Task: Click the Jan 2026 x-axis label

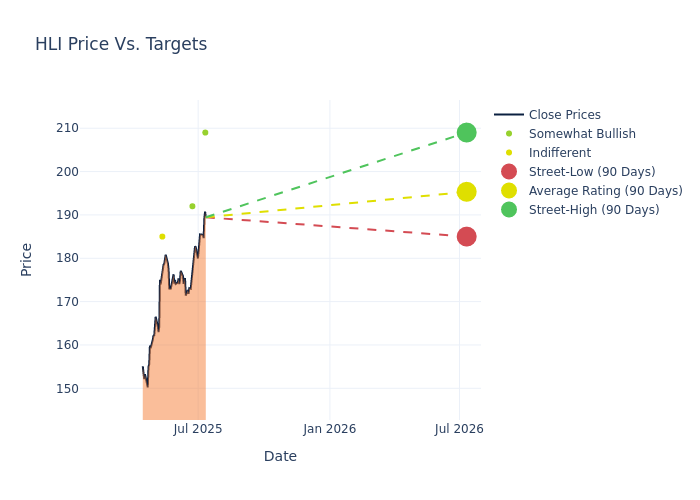Action: point(330,429)
